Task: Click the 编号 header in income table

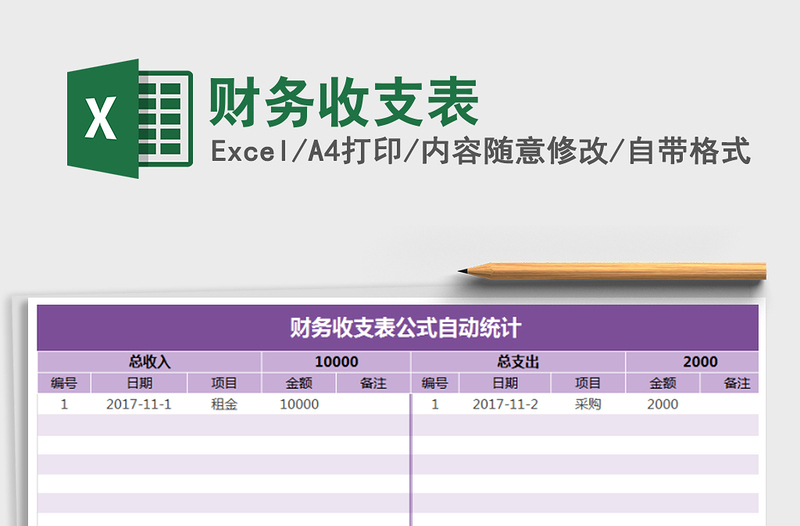Action: point(64,383)
